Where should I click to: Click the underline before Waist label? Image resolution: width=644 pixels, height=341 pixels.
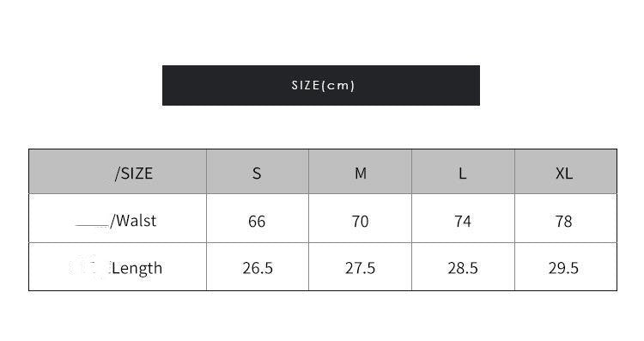(92, 225)
